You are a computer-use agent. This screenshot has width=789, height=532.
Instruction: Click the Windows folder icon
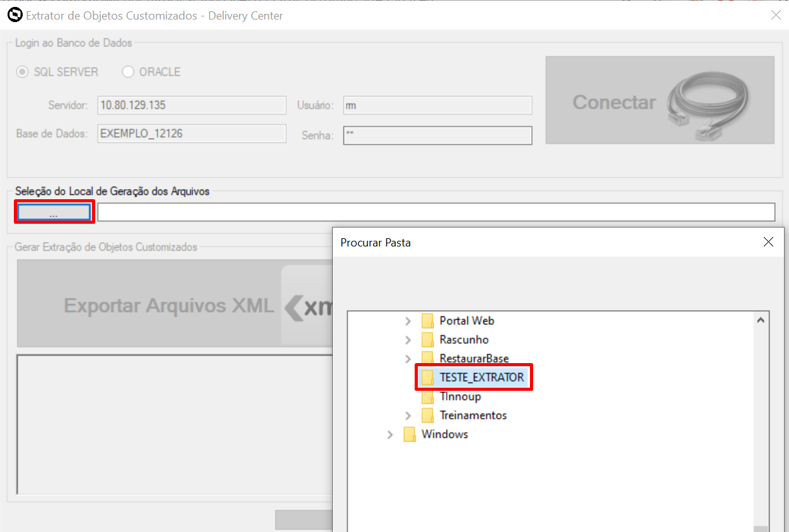410,434
